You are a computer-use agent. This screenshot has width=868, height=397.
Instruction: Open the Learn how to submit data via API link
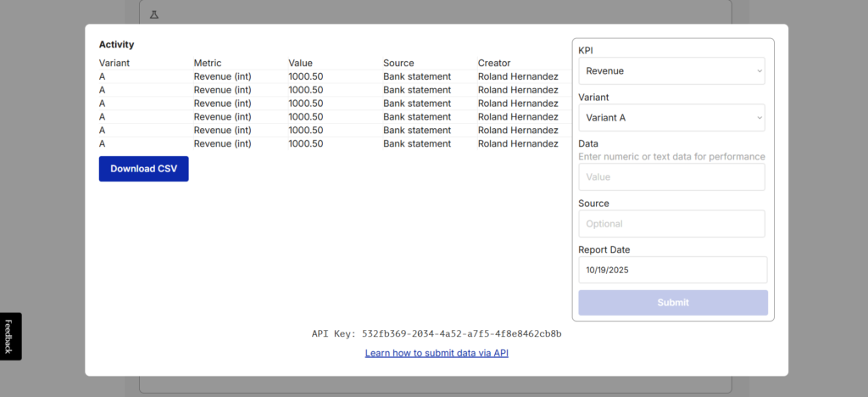click(x=437, y=353)
